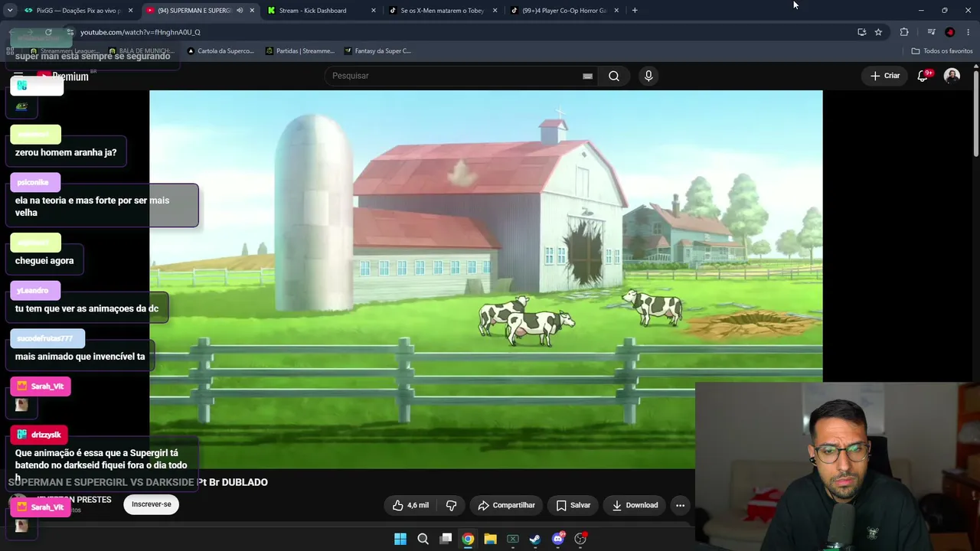980x551 pixels.
Task: Click the Compartilhar share button
Action: point(506,505)
